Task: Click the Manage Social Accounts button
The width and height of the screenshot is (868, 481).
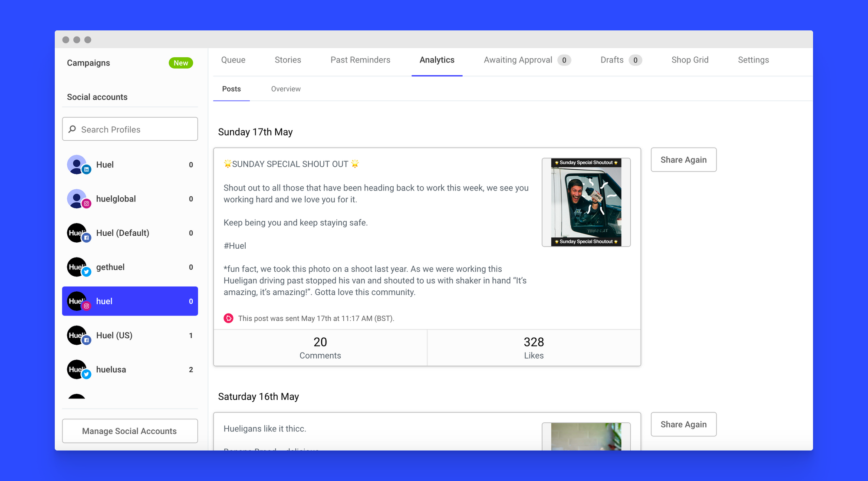Action: [130, 431]
